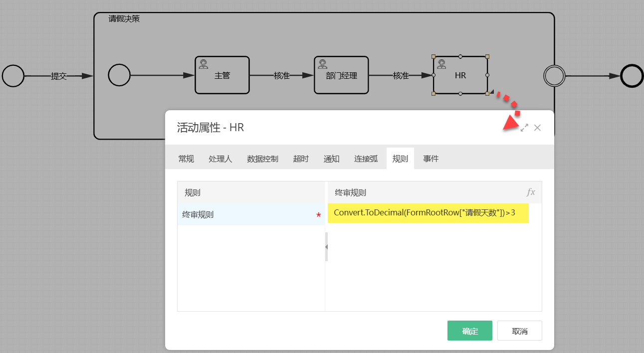Open the 连接弧 tab
644x353 pixels.
pos(366,159)
